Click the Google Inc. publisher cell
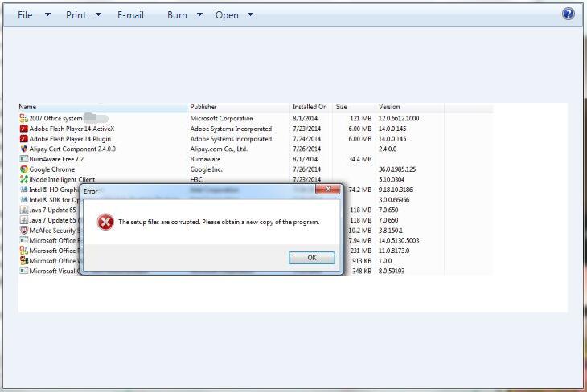Image resolution: width=587 pixels, height=392 pixels. 206,169
